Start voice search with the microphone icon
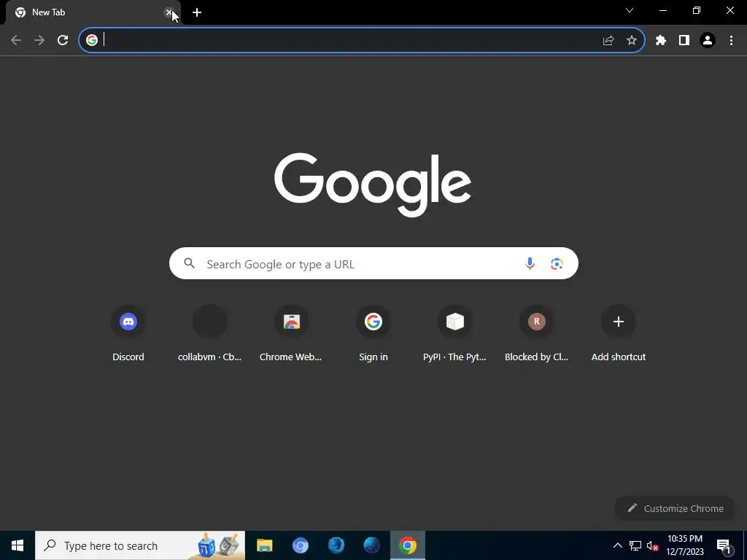This screenshot has height=560, width=747. click(530, 263)
